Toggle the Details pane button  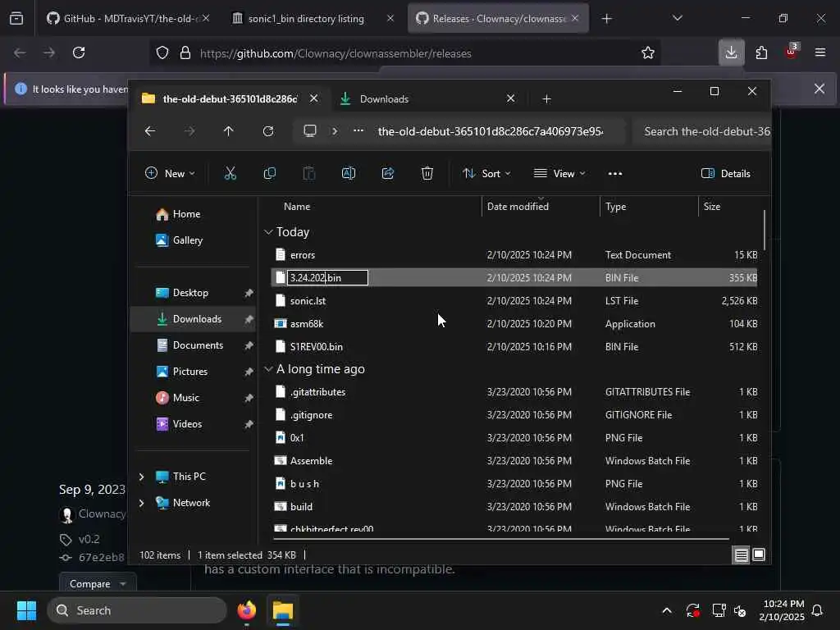click(x=726, y=174)
